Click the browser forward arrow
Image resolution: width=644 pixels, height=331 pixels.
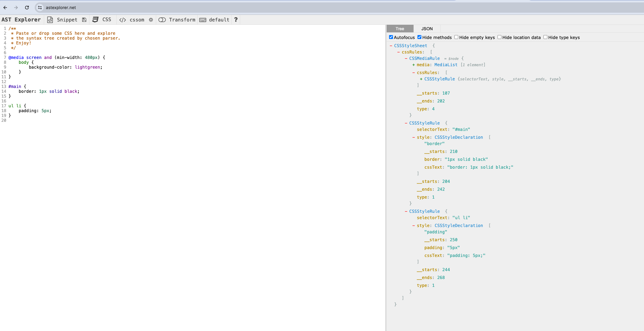[16, 8]
